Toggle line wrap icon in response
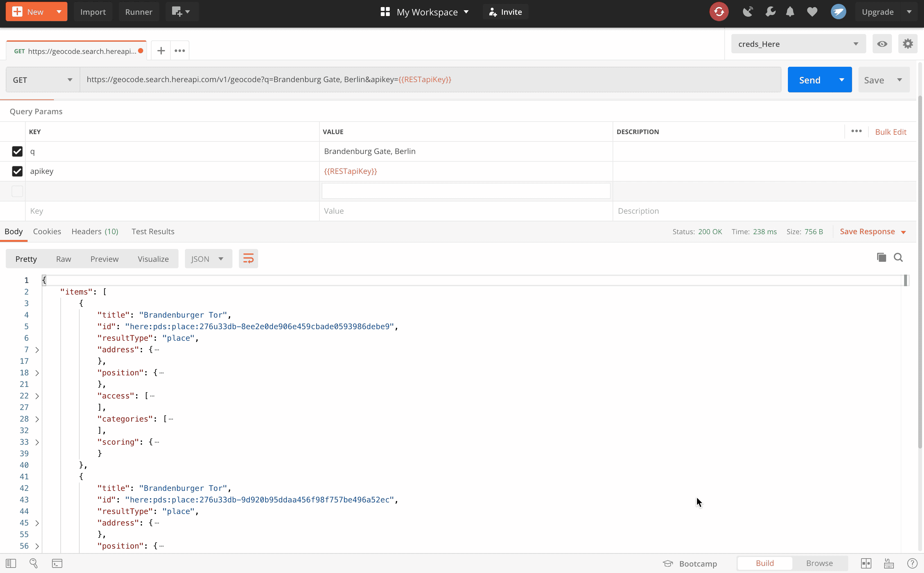The image size is (924, 573). click(x=248, y=259)
